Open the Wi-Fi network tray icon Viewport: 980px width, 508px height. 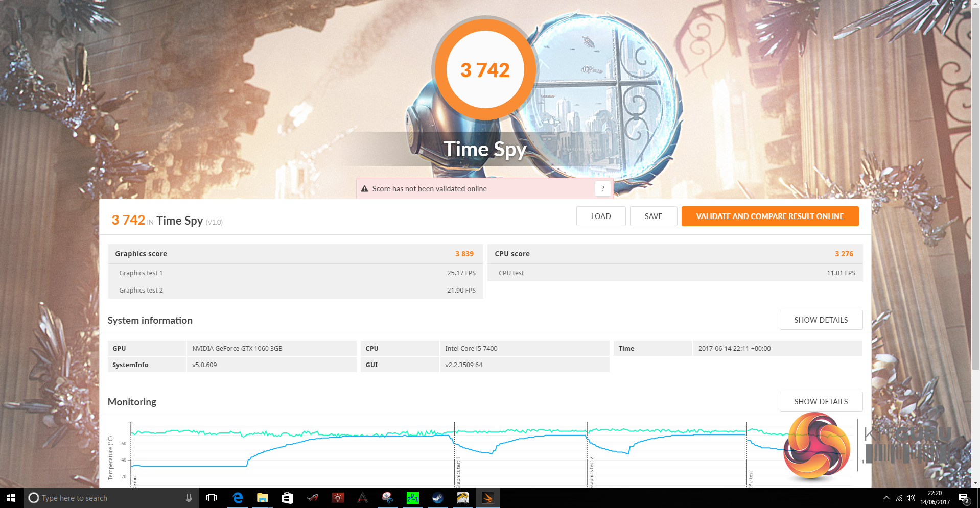point(899,498)
